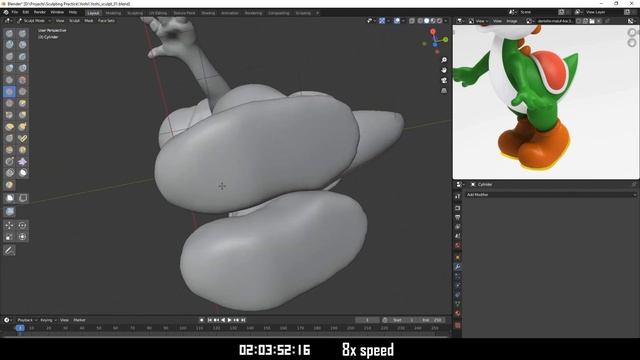Screen dimensions: 640x360
Task: Click the image editor zoom gizmo
Action: (x=632, y=33)
